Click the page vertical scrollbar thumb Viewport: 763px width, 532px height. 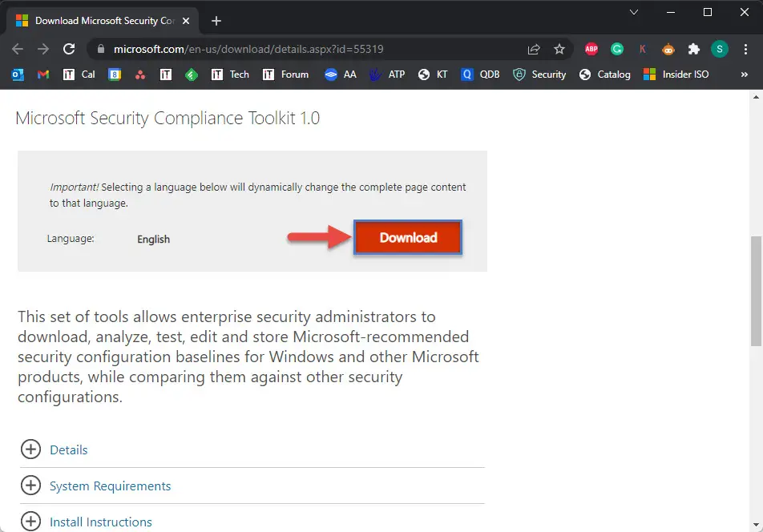coord(756,291)
